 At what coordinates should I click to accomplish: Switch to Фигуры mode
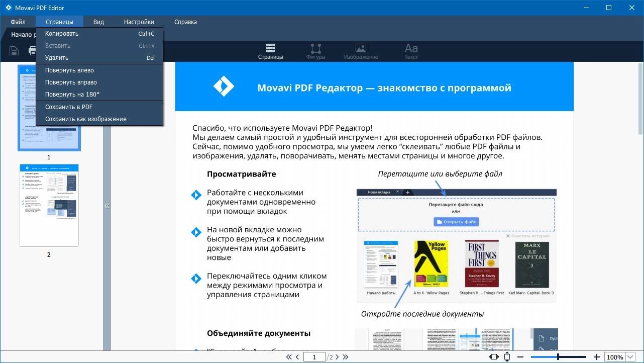[x=315, y=51]
